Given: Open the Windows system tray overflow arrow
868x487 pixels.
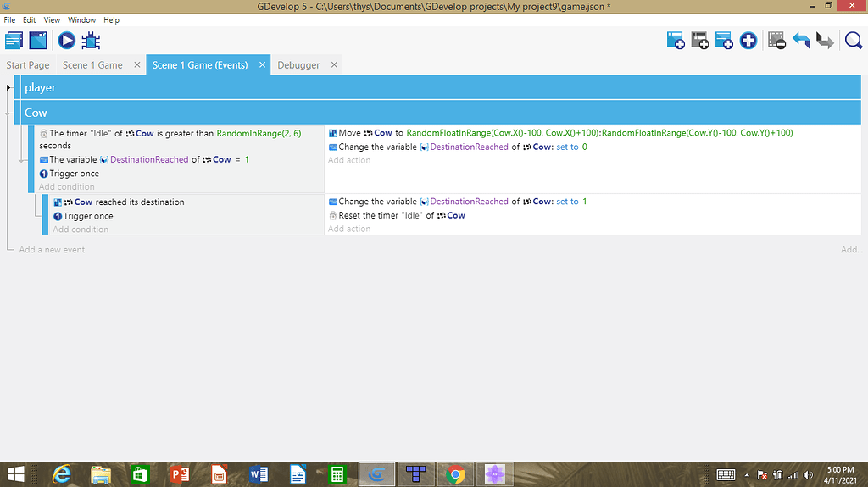Looking at the screenshot, I should pos(747,474).
